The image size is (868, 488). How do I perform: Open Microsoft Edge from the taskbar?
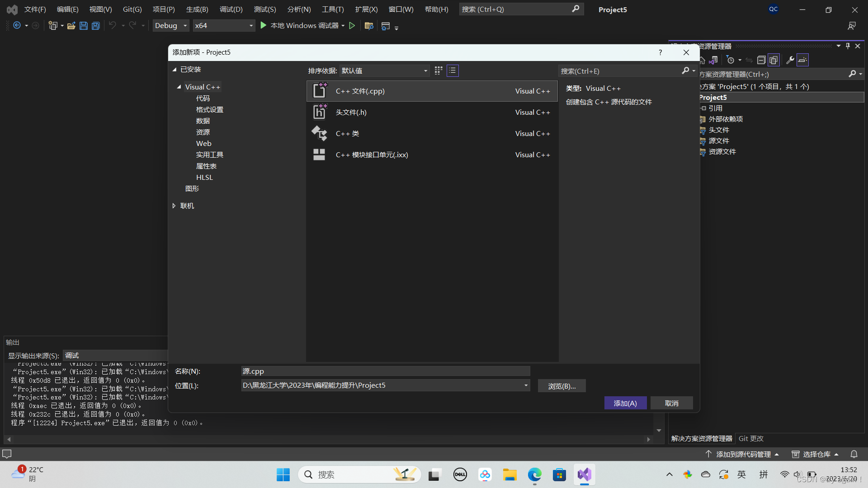point(534,474)
